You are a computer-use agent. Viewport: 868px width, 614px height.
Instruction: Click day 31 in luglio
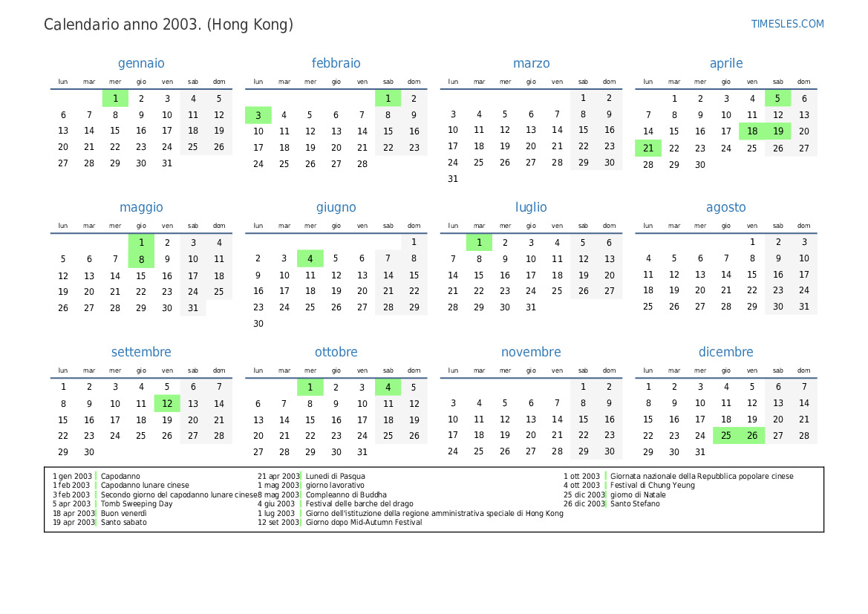click(531, 307)
